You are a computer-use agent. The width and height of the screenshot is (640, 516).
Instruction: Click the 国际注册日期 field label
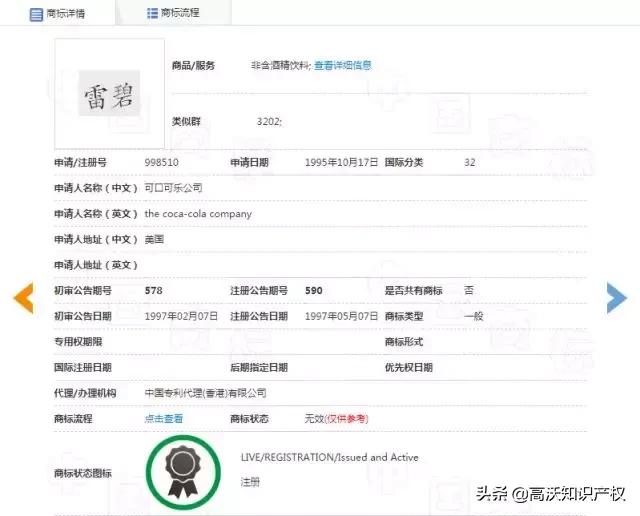coord(83,367)
